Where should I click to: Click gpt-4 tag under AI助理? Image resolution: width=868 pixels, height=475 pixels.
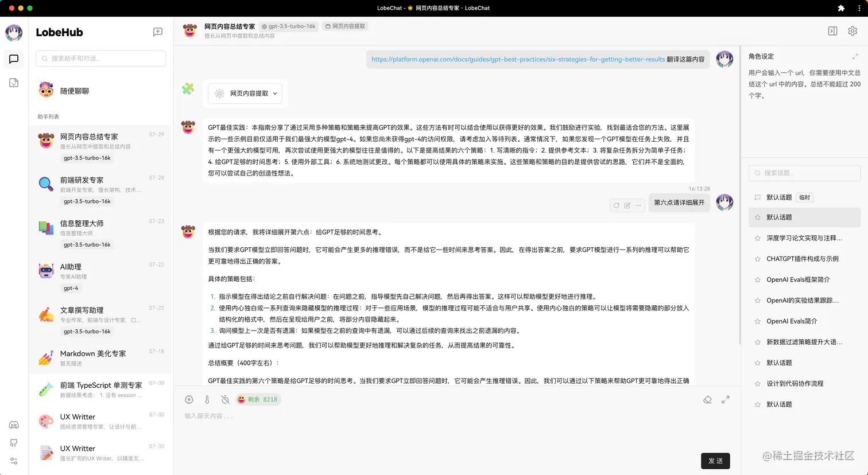pyautogui.click(x=71, y=288)
